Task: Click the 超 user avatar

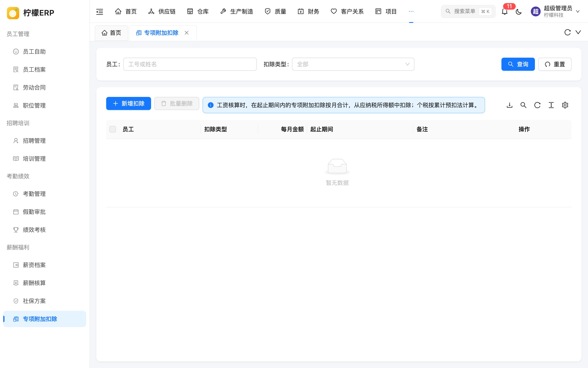Action: [536, 11]
